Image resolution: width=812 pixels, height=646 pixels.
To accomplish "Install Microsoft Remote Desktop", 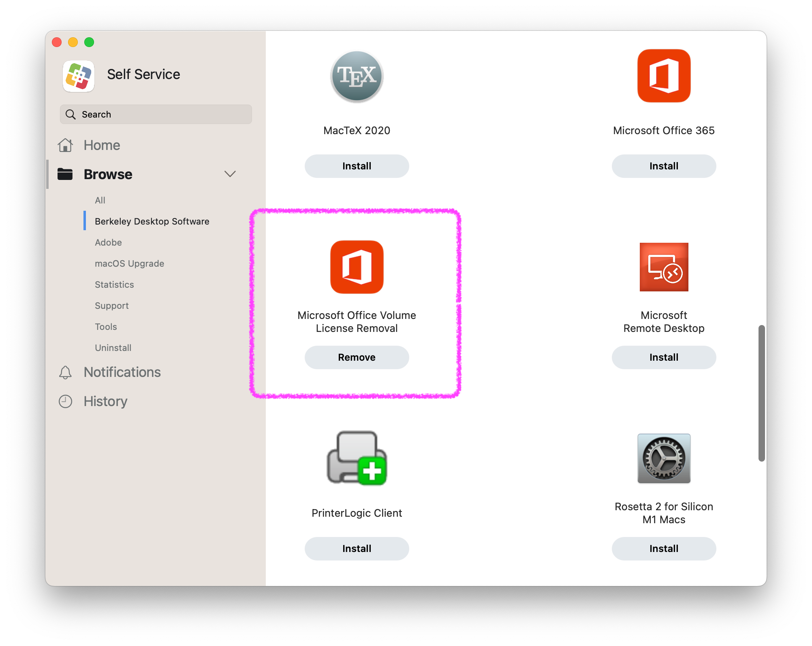I will pyautogui.click(x=664, y=357).
